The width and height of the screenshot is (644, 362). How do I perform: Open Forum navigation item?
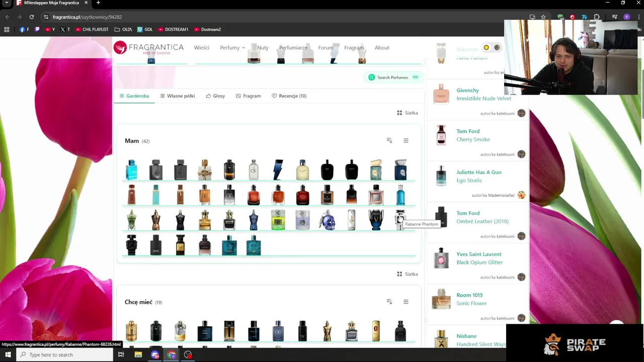[x=326, y=48]
